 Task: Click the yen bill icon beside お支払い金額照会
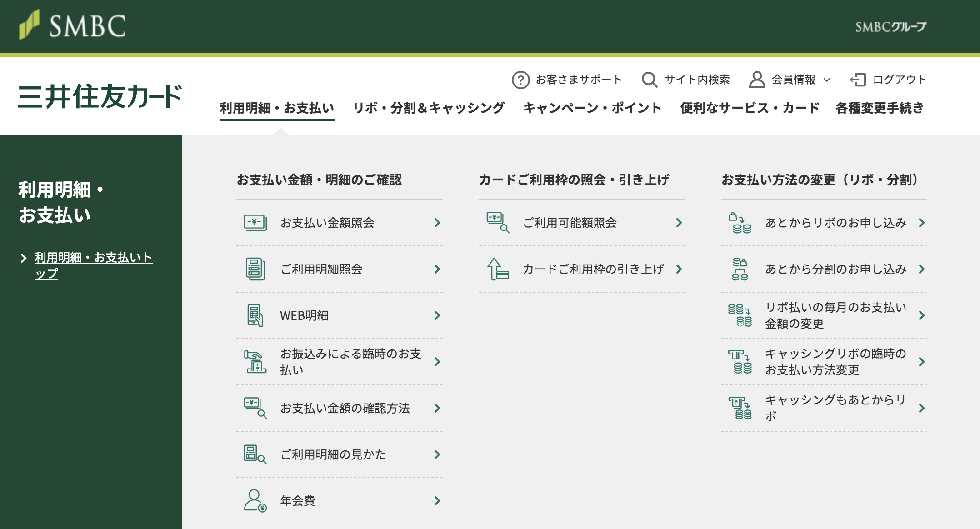click(x=255, y=223)
